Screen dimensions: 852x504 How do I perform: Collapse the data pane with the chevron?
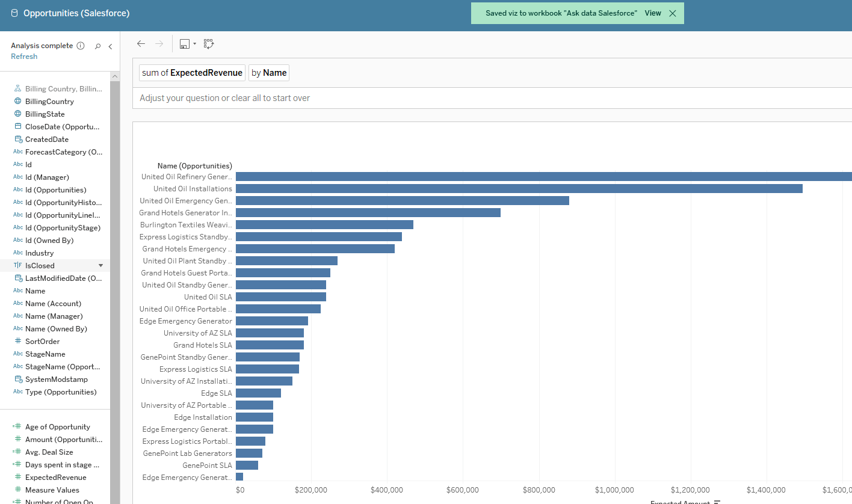(x=110, y=45)
